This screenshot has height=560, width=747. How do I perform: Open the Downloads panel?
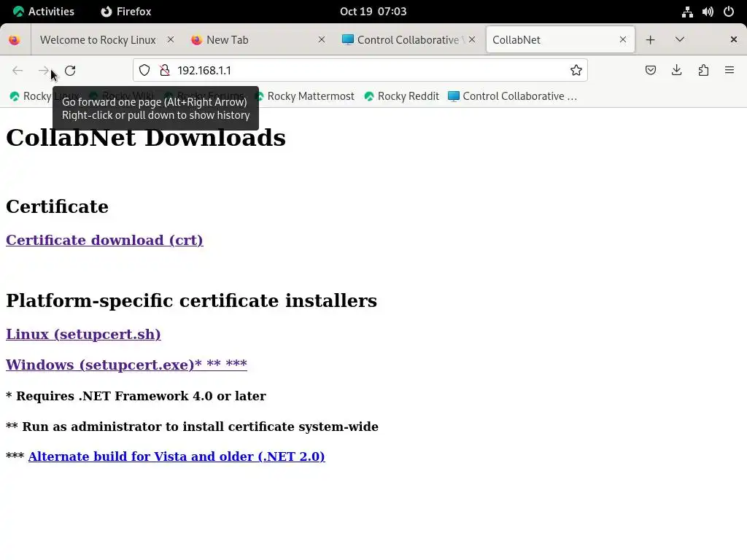click(x=676, y=71)
